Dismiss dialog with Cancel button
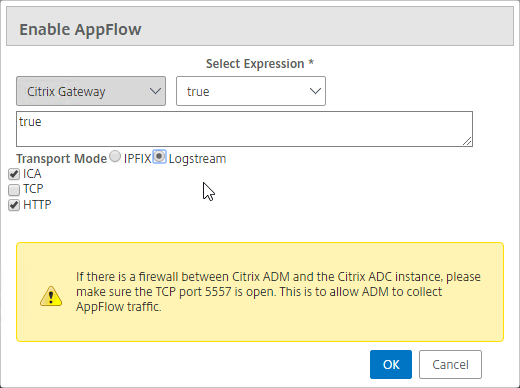The image size is (520, 388). 450,364
